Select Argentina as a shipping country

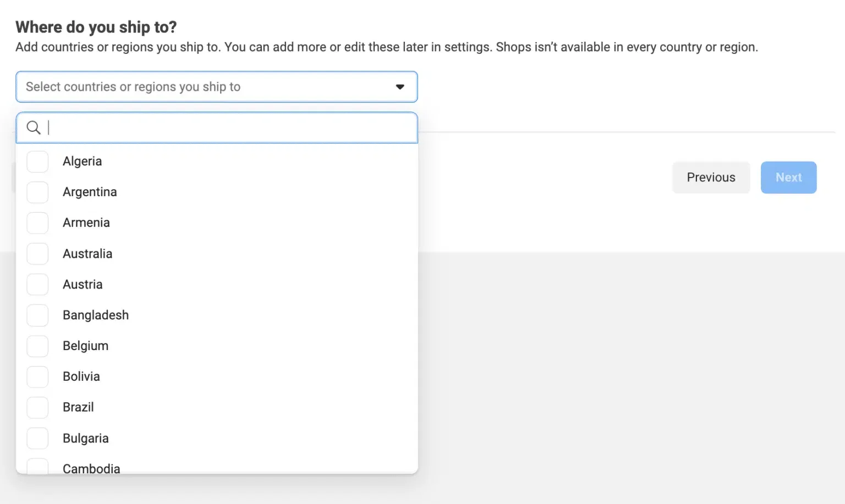[37, 192]
